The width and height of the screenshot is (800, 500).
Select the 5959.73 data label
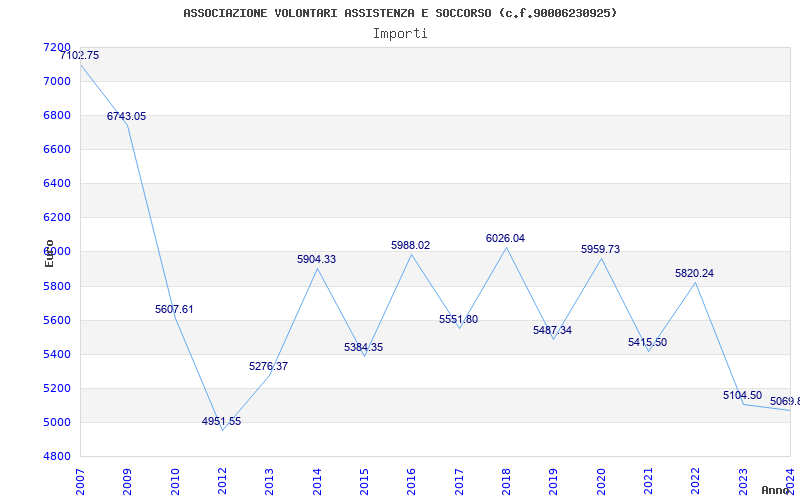click(601, 249)
